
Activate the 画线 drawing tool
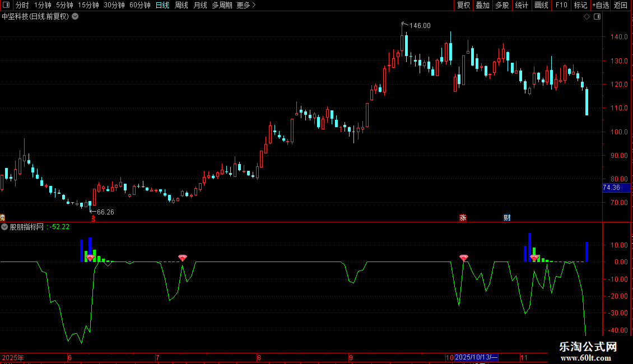tap(541, 5)
